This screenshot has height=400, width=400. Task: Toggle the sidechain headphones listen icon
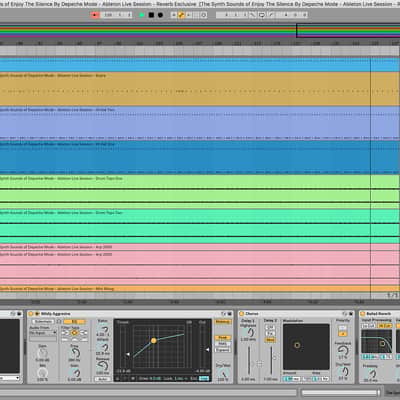59,322
